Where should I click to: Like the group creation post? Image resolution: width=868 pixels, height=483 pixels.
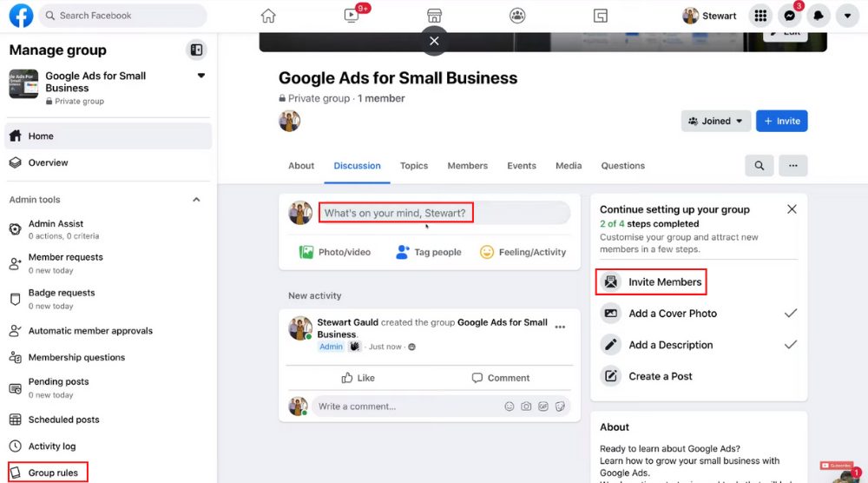point(358,378)
